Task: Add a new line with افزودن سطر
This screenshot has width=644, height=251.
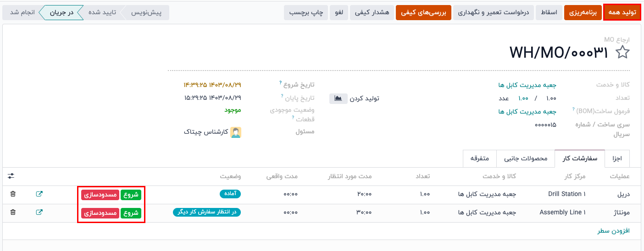Action: 613,231
